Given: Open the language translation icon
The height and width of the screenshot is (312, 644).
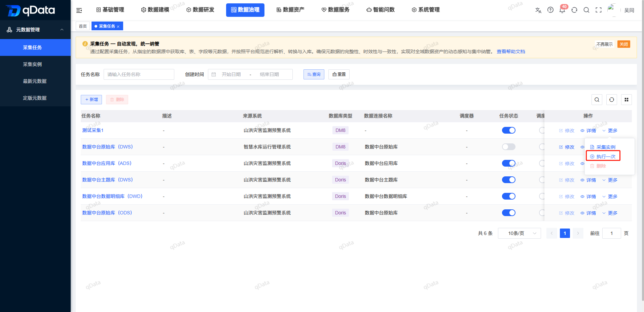Looking at the screenshot, I should pos(538,10).
